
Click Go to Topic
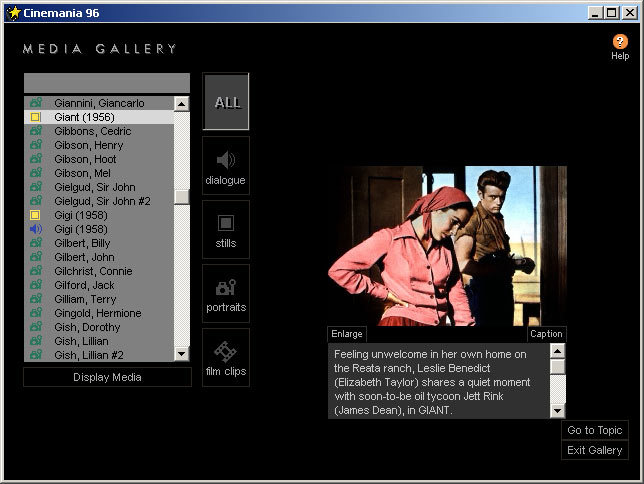click(x=595, y=430)
